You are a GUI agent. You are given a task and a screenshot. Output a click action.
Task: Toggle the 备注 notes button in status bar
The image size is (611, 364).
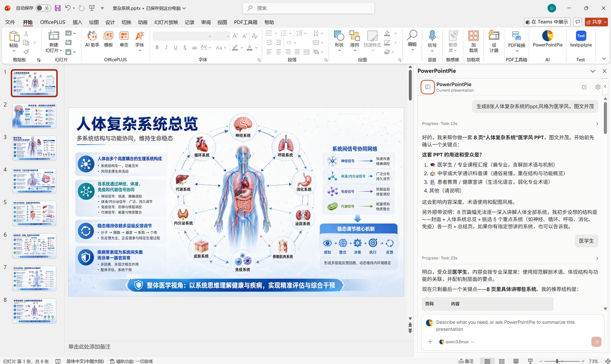pyautogui.click(x=466, y=361)
